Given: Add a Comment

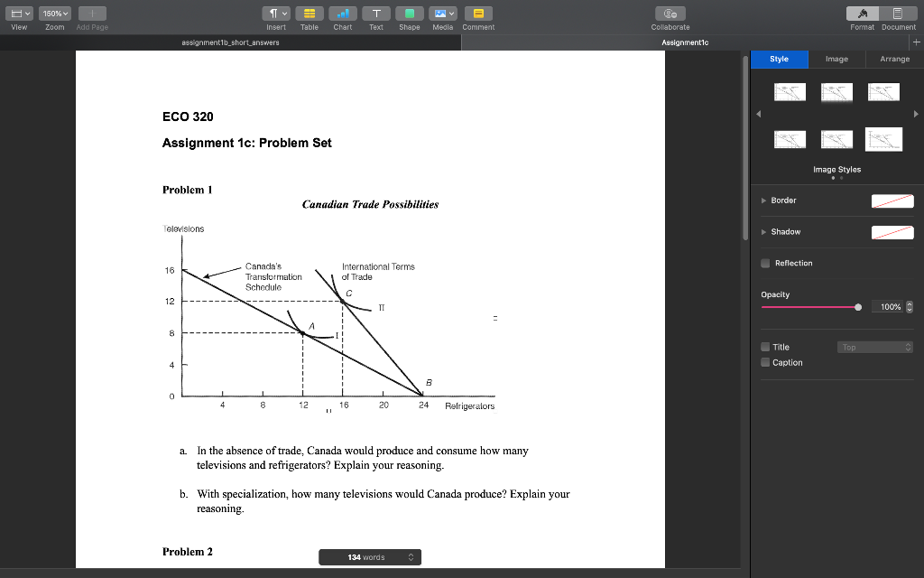Looking at the screenshot, I should [x=477, y=13].
